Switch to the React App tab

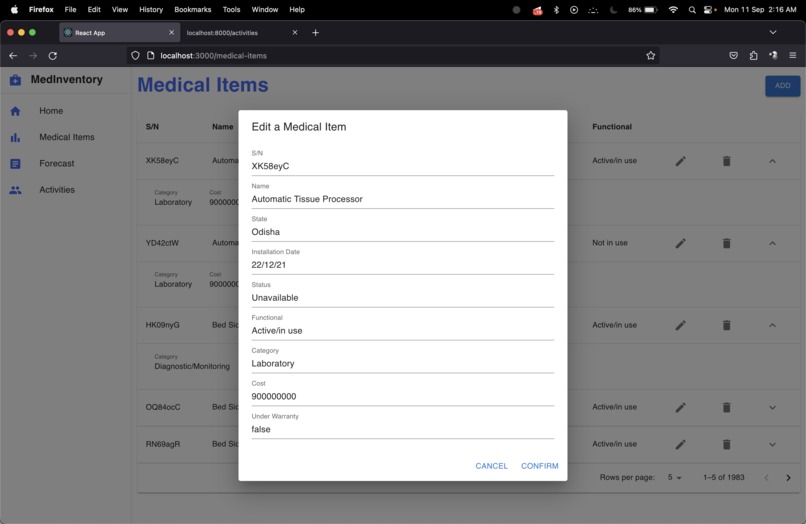click(119, 32)
